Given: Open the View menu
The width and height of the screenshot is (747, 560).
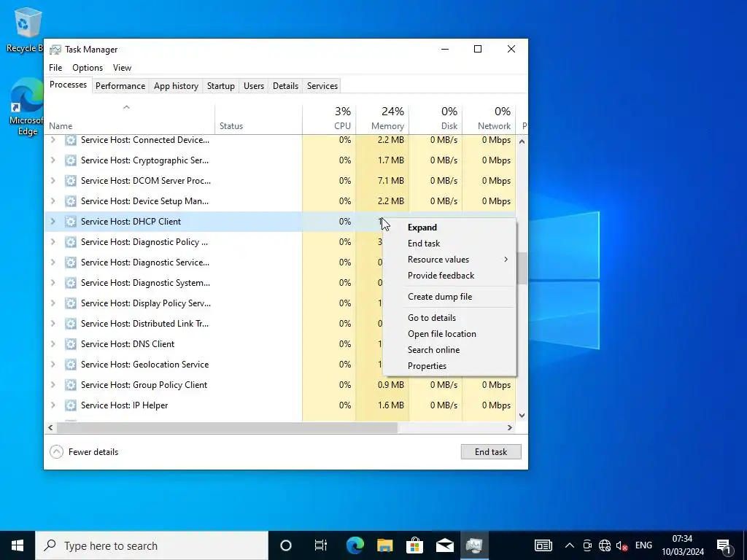Looking at the screenshot, I should click(122, 68).
